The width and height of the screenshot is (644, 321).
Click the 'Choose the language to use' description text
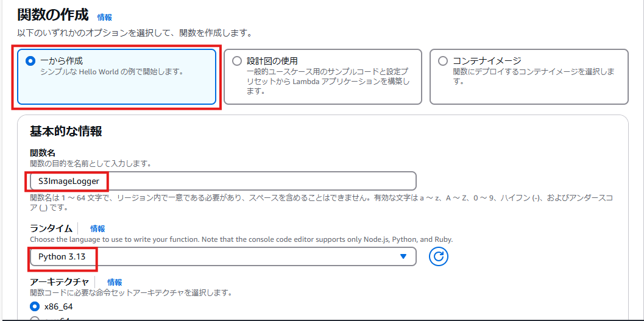pos(241,239)
